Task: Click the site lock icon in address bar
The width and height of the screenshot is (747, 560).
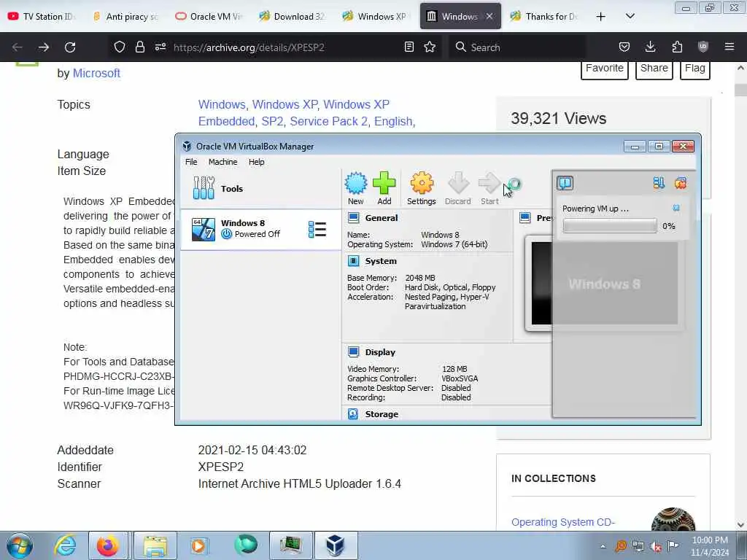Action: click(x=139, y=47)
